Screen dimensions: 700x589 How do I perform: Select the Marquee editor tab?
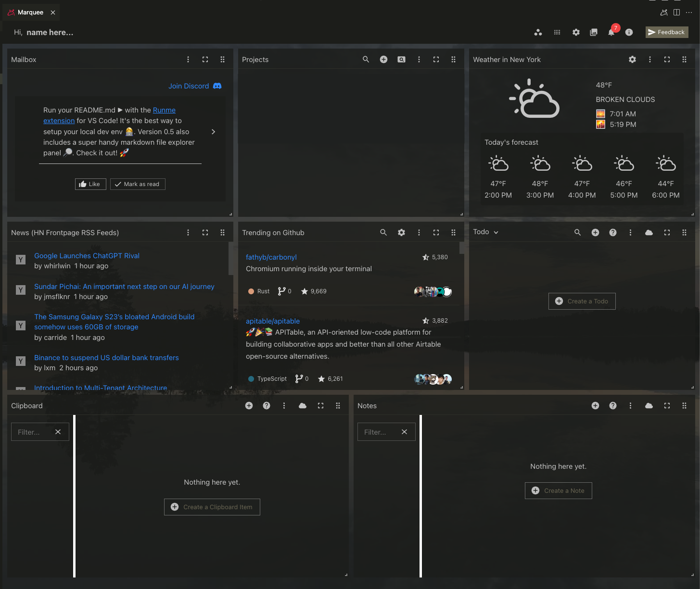click(x=30, y=12)
